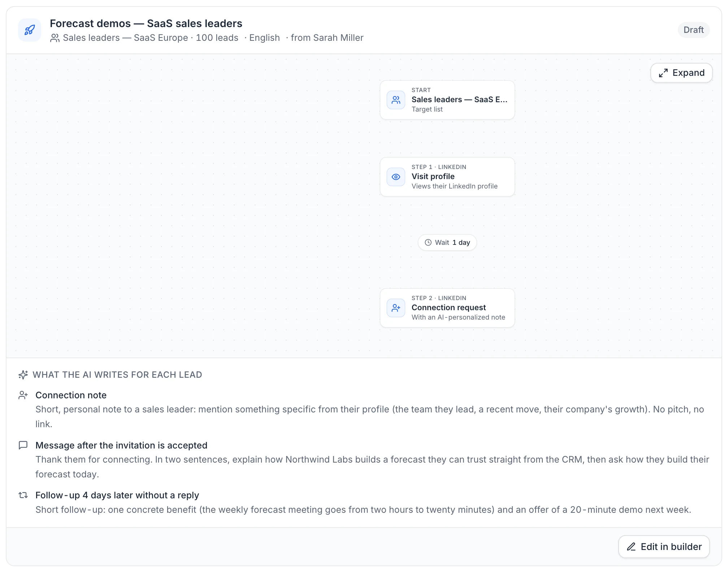Screen dimensions: 728x572
Task: Click the campaign title Forecast demos — SaaS sales leaders
Action: tap(146, 23)
